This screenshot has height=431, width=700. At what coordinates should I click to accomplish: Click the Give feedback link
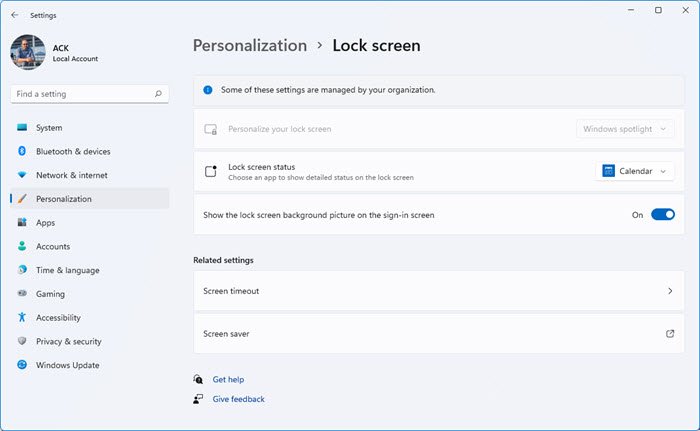point(238,399)
